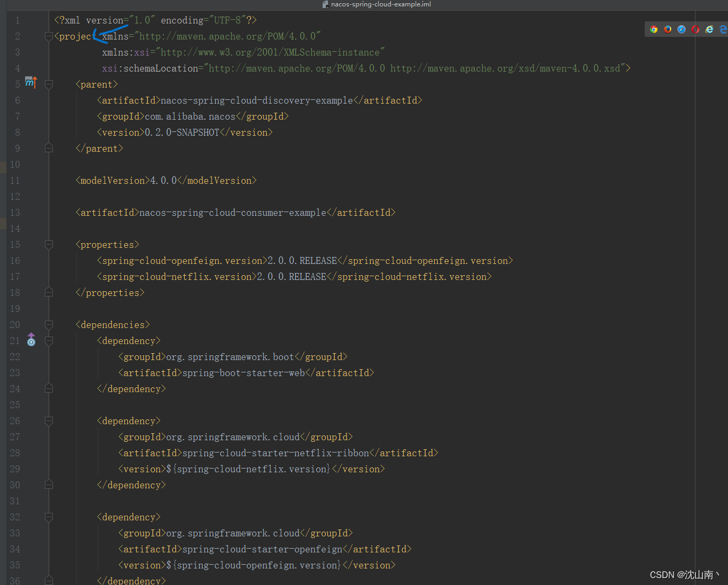Click line number 10 in gutter
This screenshot has width=728, height=585.
(x=15, y=165)
